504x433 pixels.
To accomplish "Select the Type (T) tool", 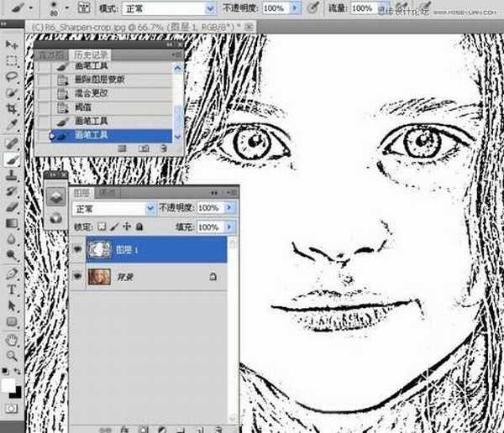I will tap(12, 290).
